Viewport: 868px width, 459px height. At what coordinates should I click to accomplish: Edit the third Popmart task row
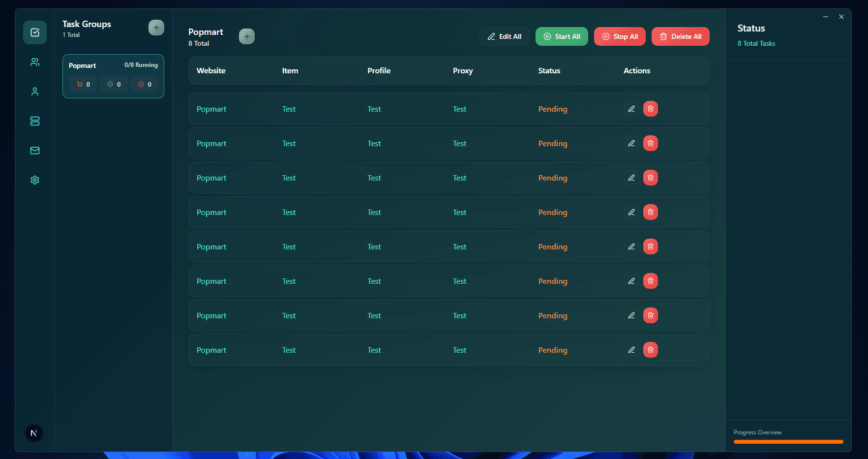pyautogui.click(x=631, y=178)
